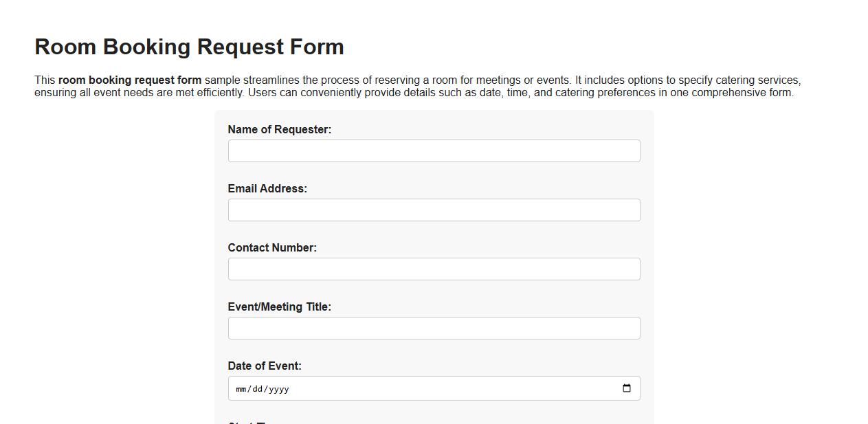Click the Date of Event label
Screen dimensions: 868x424
264,366
